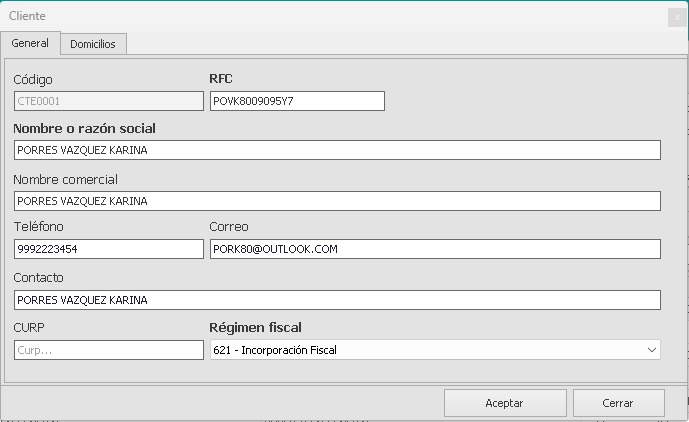
Task: Click the bold 'RFC' label
Action: [220, 78]
